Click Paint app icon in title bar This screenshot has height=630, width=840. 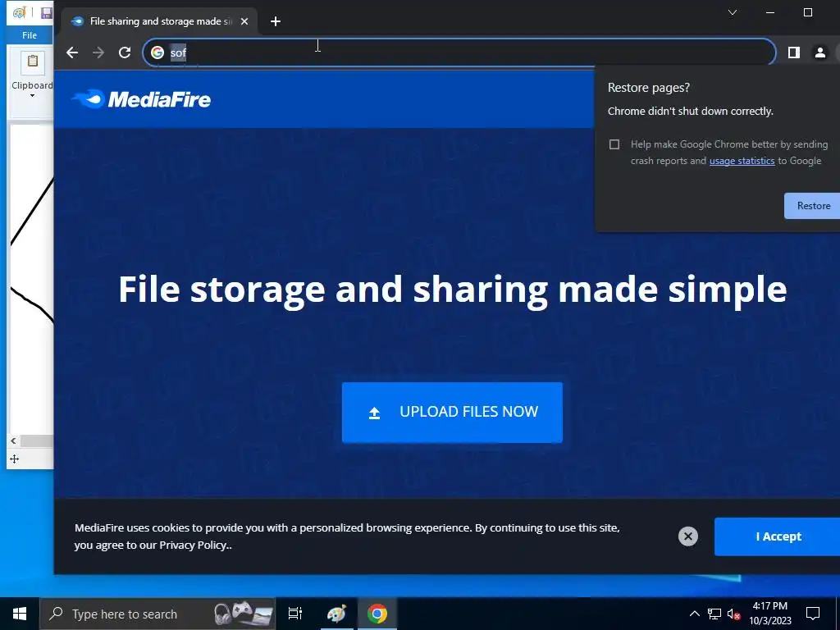(20, 12)
